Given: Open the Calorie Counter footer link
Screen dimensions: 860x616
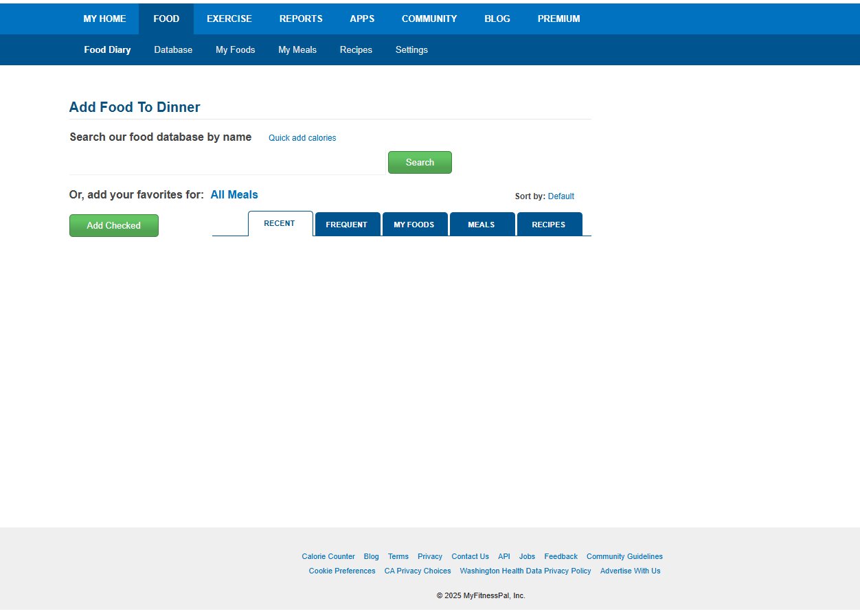Looking at the screenshot, I should point(328,556).
